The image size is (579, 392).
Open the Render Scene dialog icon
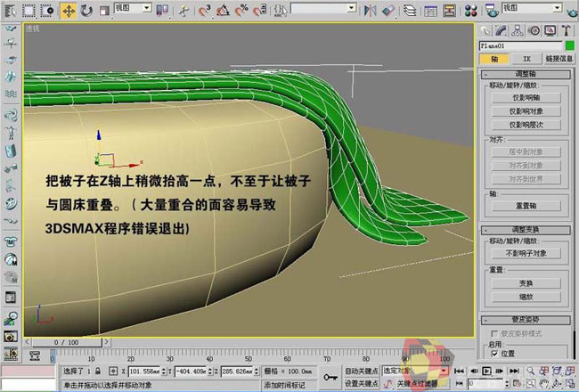(x=491, y=11)
